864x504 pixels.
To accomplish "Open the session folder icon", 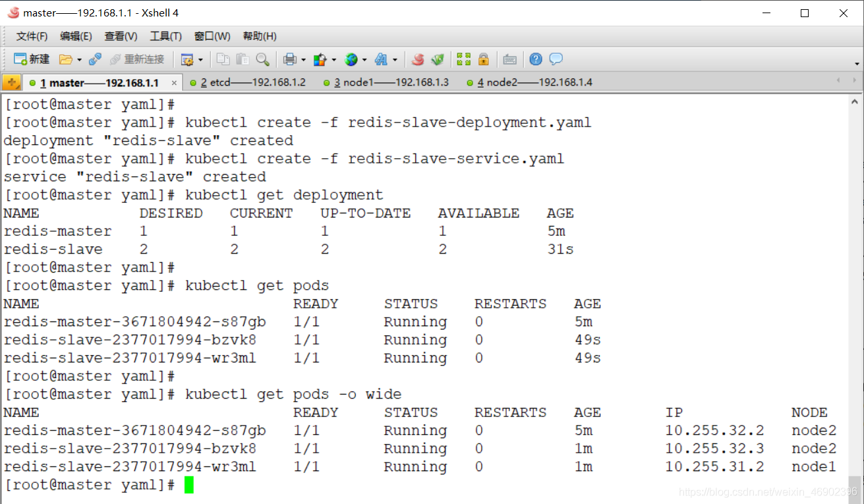I will [65, 59].
